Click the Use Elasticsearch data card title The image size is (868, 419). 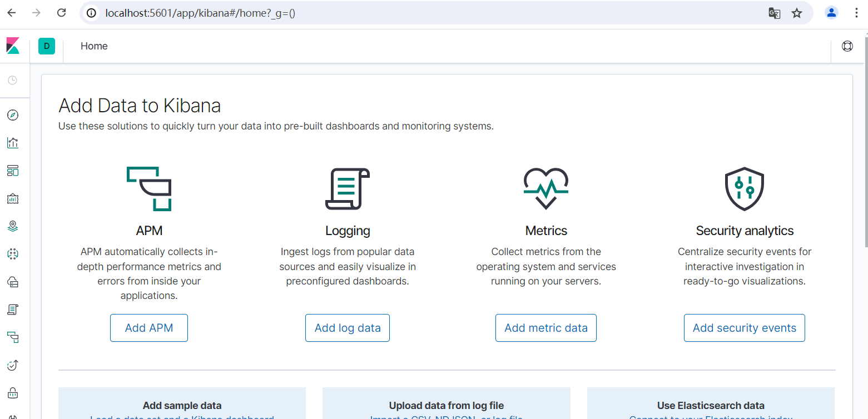[x=711, y=406]
